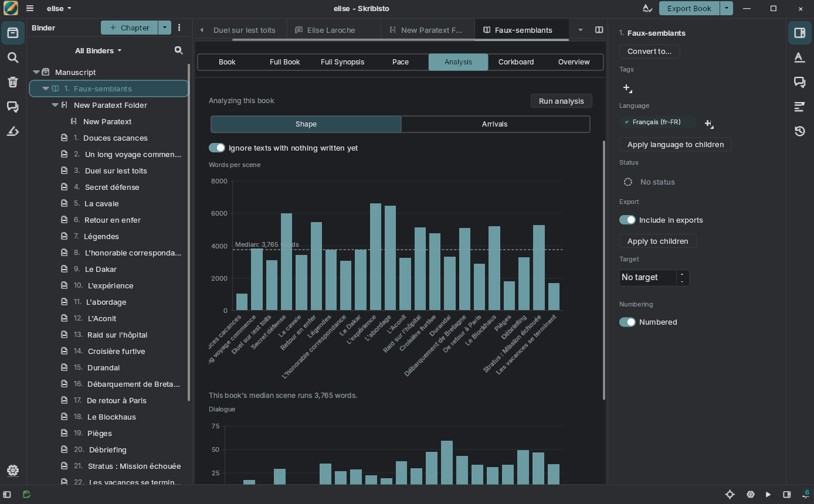Click the add language plus icon

(708, 124)
